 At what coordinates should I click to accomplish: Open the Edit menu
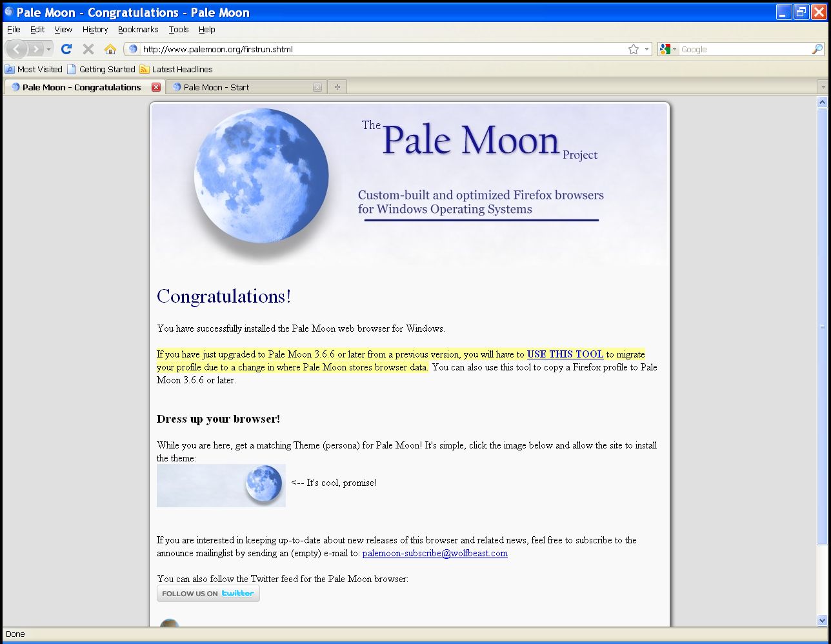[37, 29]
